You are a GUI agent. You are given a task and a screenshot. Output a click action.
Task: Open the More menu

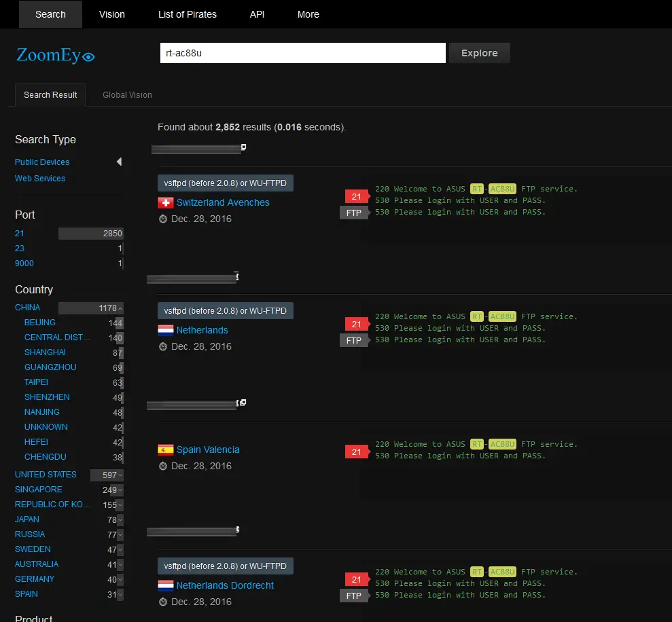[x=308, y=14]
